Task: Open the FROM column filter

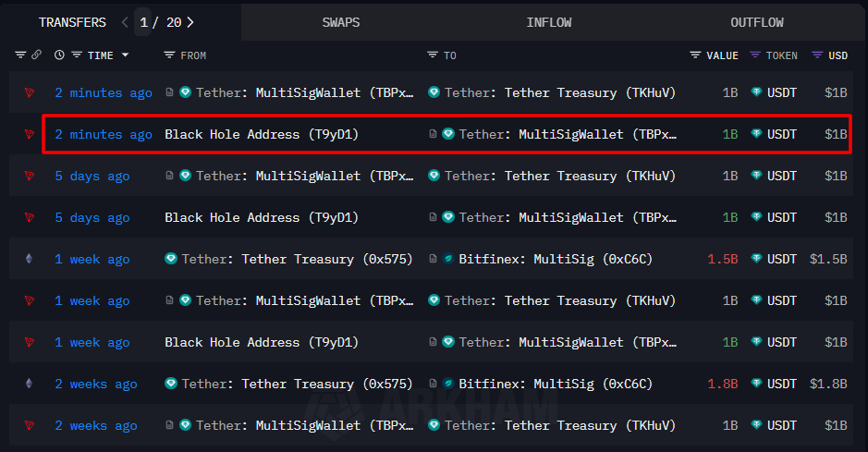Action: point(169,55)
